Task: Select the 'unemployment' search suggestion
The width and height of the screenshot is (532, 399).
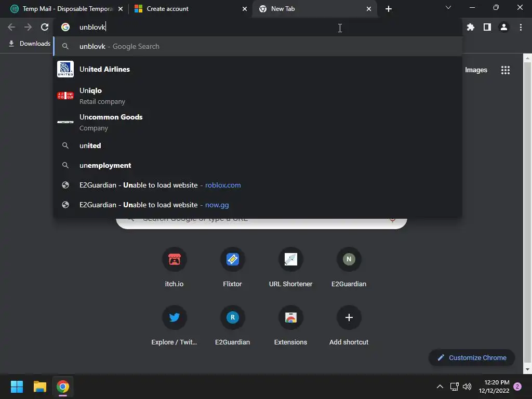Action: coord(258,165)
